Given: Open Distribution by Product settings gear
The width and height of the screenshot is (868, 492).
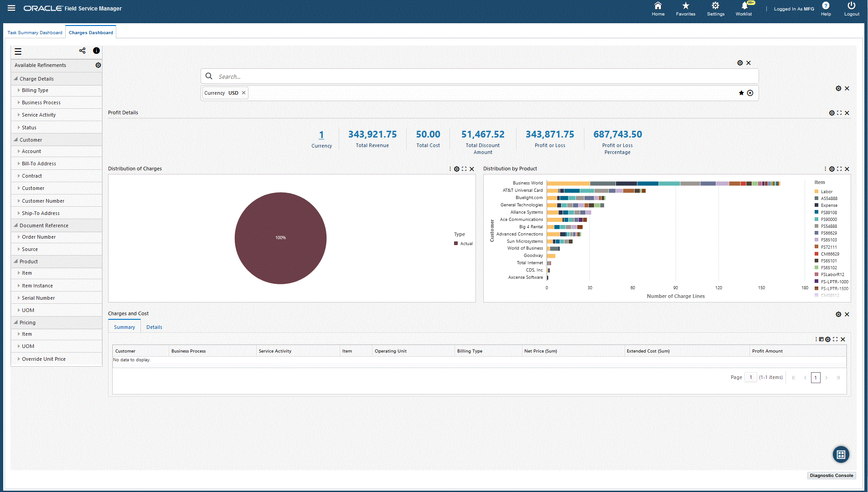Looking at the screenshot, I should 832,169.
